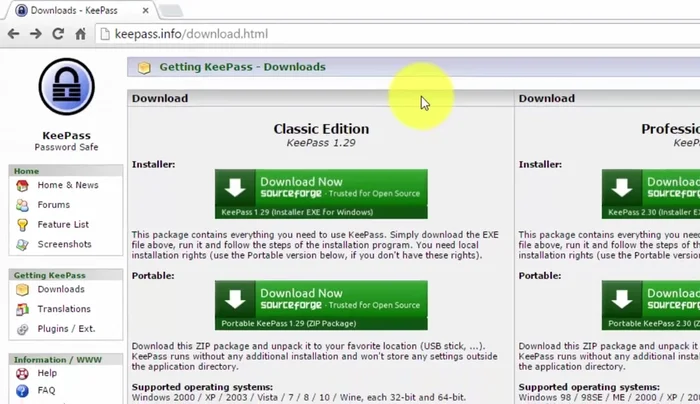Open the Downloads sidebar link
The image size is (700, 404).
pos(61,289)
